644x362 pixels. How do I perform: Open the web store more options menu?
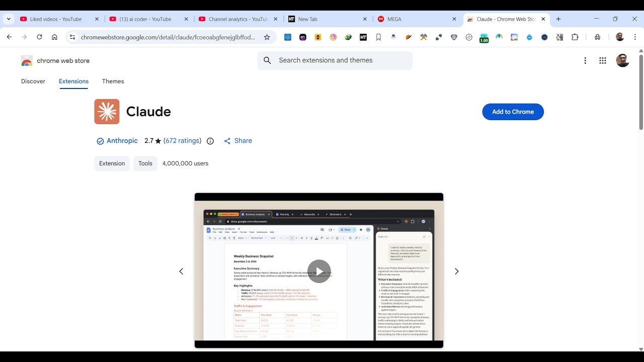pyautogui.click(x=585, y=61)
